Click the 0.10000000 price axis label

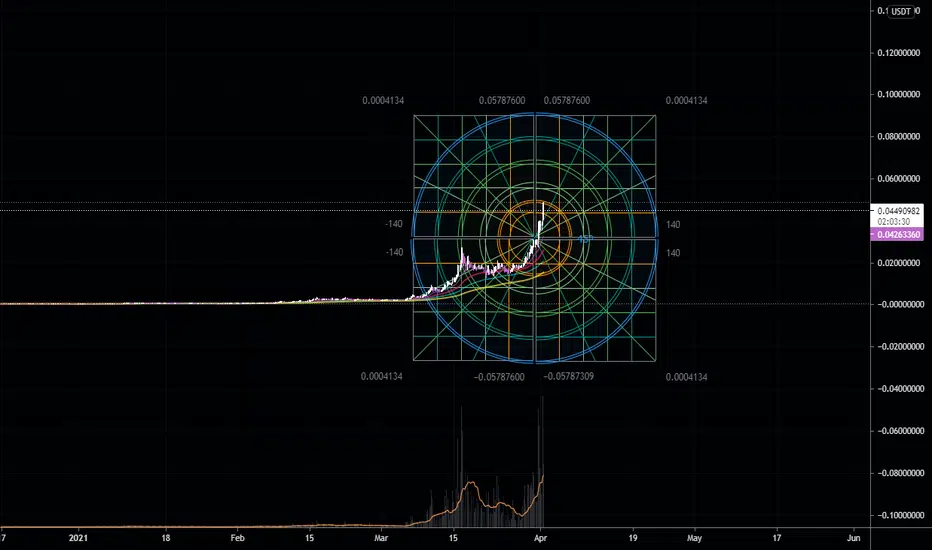point(898,95)
